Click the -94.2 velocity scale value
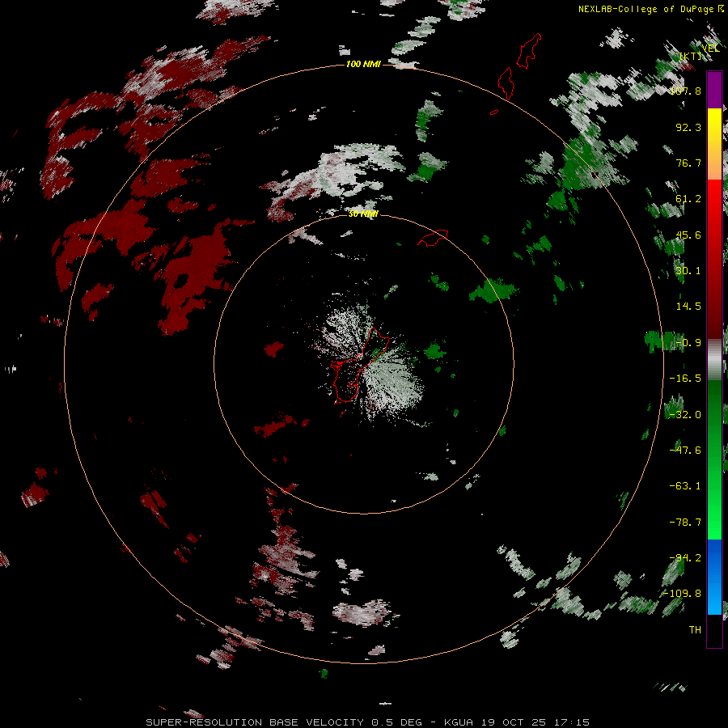Image resolution: width=728 pixels, height=728 pixels. 685,557
